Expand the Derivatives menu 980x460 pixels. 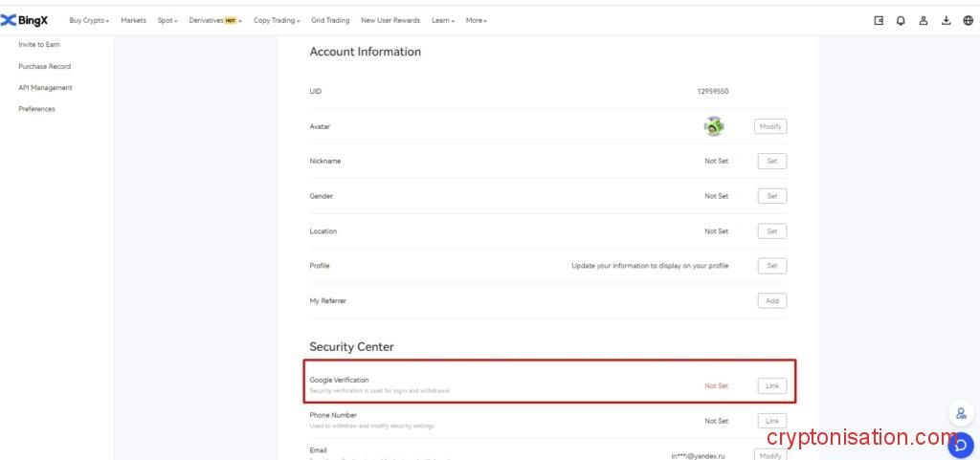[x=214, y=20]
